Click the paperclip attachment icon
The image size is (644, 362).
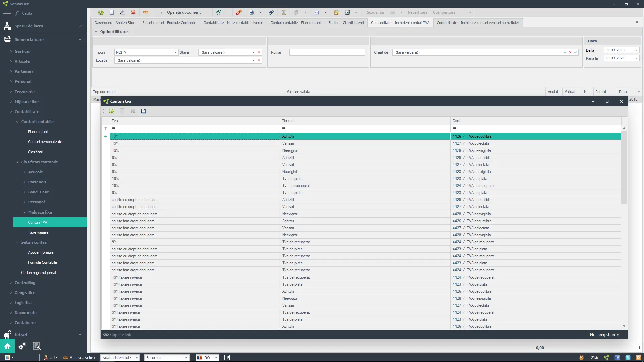[271, 12]
